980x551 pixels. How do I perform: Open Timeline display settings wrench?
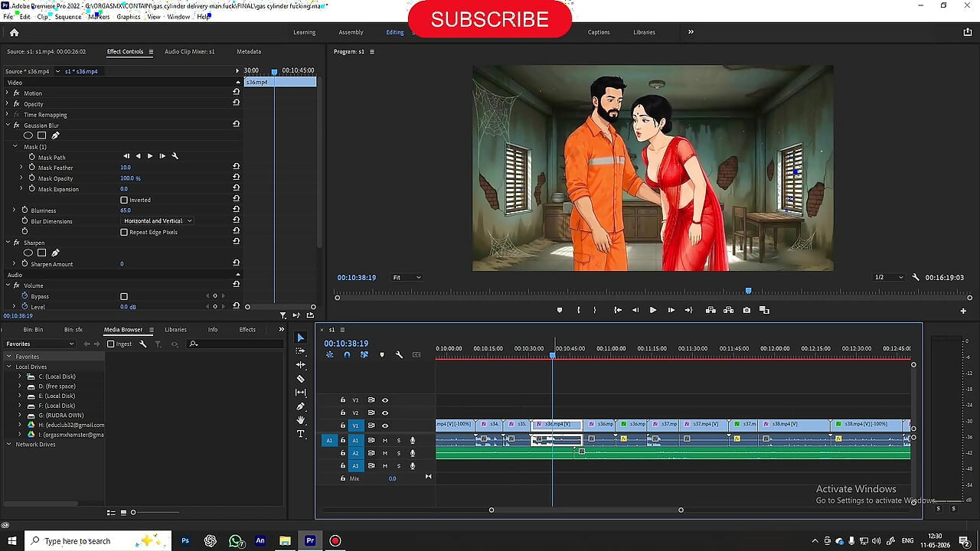pos(399,354)
